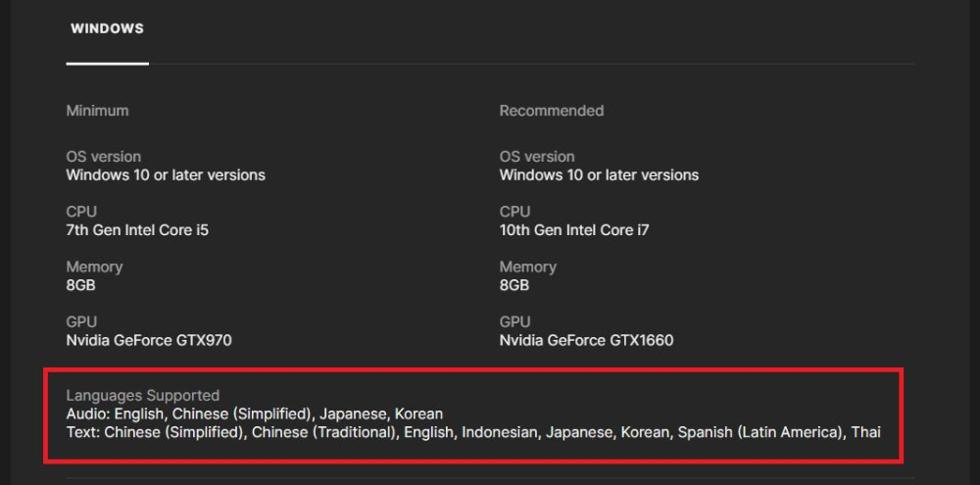
Task: Click the Languages Supported heading
Action: tap(142, 396)
